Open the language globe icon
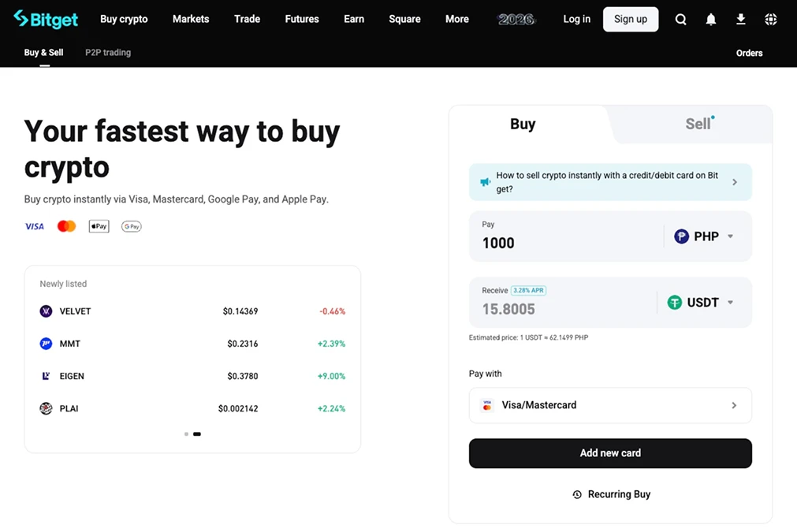Viewport: 797px width, 532px height. 770,19
